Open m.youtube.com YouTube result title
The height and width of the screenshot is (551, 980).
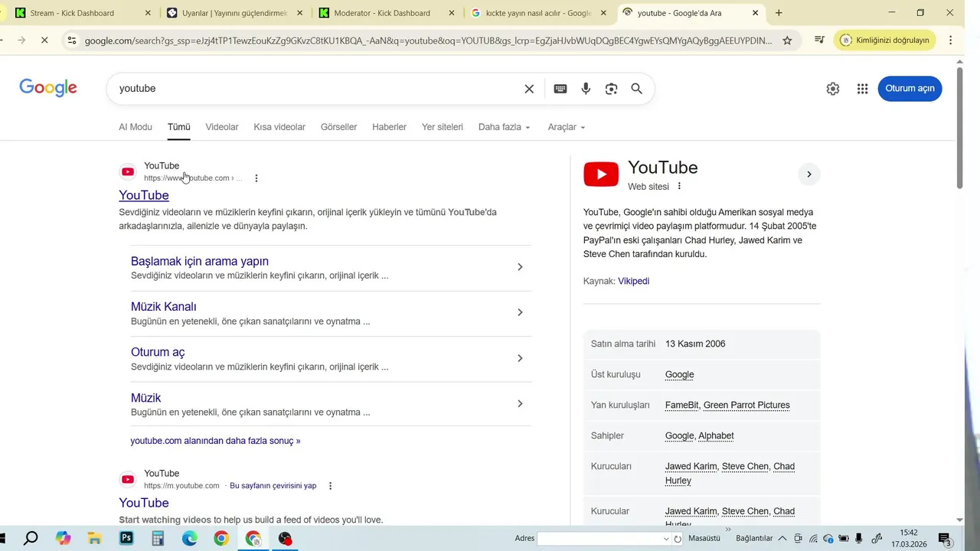pos(144,503)
